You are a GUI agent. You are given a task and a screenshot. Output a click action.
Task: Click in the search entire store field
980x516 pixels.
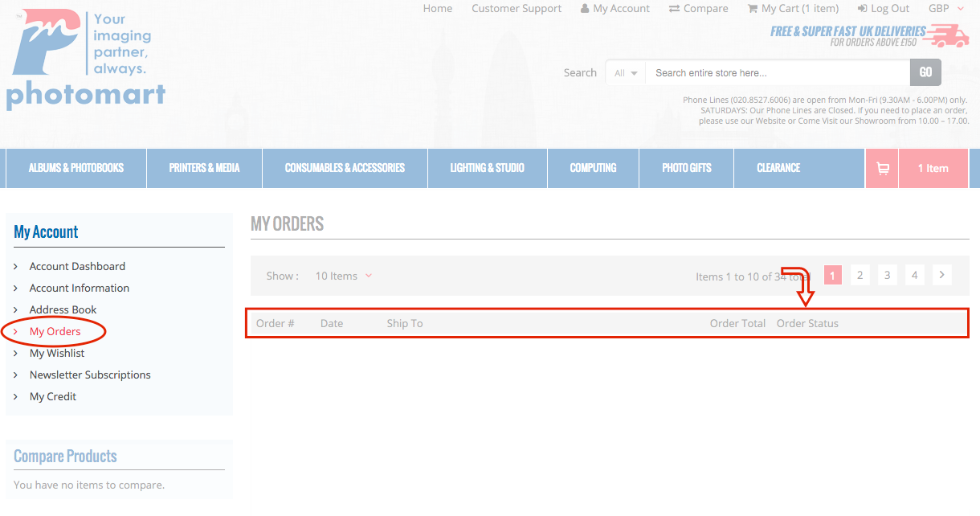[776, 73]
